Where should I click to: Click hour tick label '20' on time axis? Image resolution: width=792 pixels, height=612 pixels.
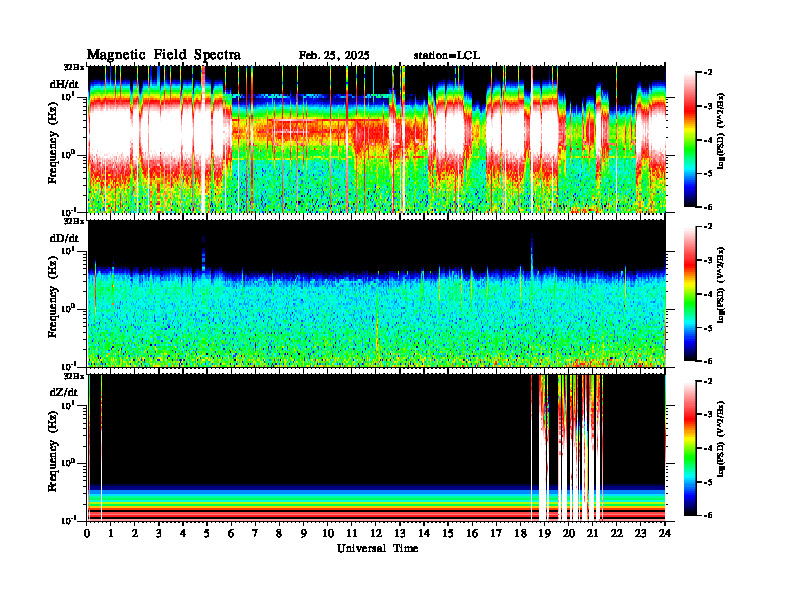(x=569, y=533)
